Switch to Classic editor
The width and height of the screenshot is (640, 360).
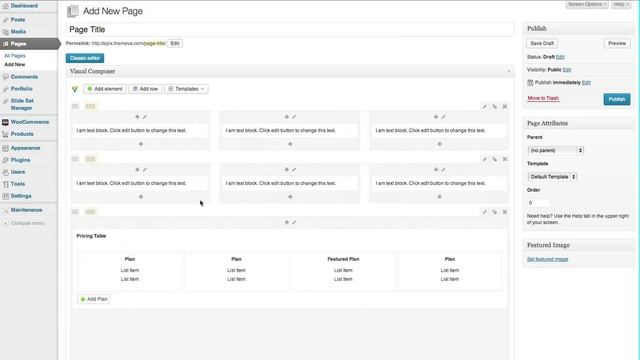[85, 58]
